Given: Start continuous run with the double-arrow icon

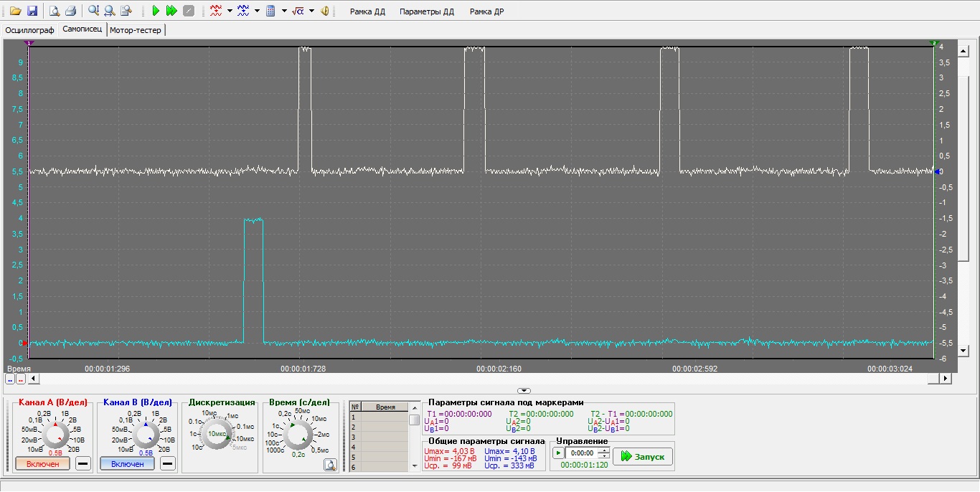Looking at the screenshot, I should point(171,11).
